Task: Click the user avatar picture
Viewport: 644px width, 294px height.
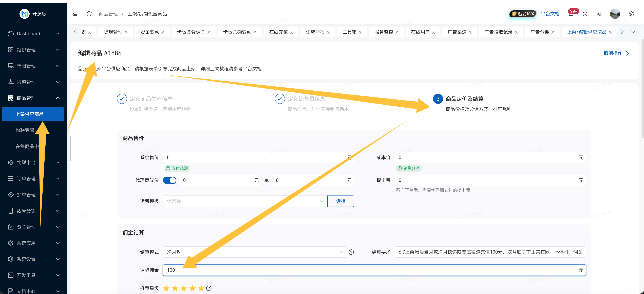Action: click(x=615, y=14)
